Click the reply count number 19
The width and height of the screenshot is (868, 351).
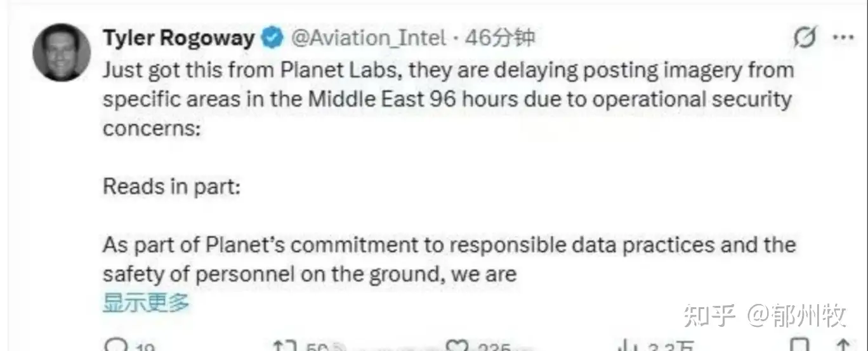click(145, 348)
